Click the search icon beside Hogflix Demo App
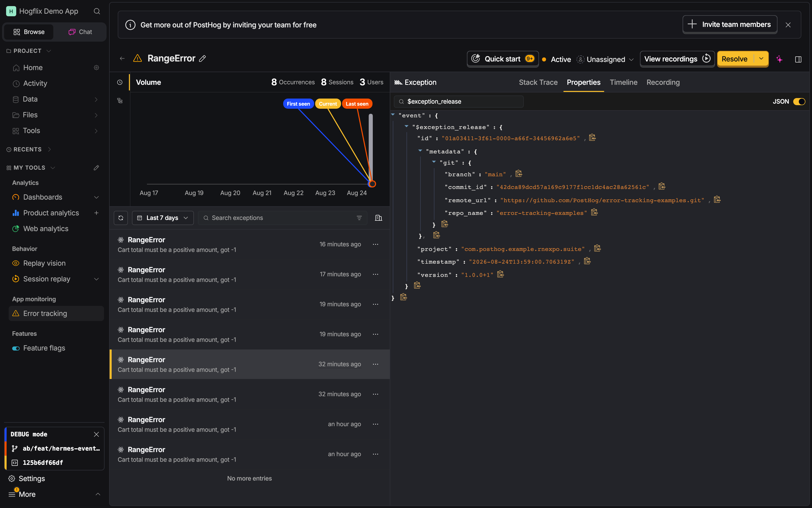The height and width of the screenshot is (508, 812). (x=97, y=11)
